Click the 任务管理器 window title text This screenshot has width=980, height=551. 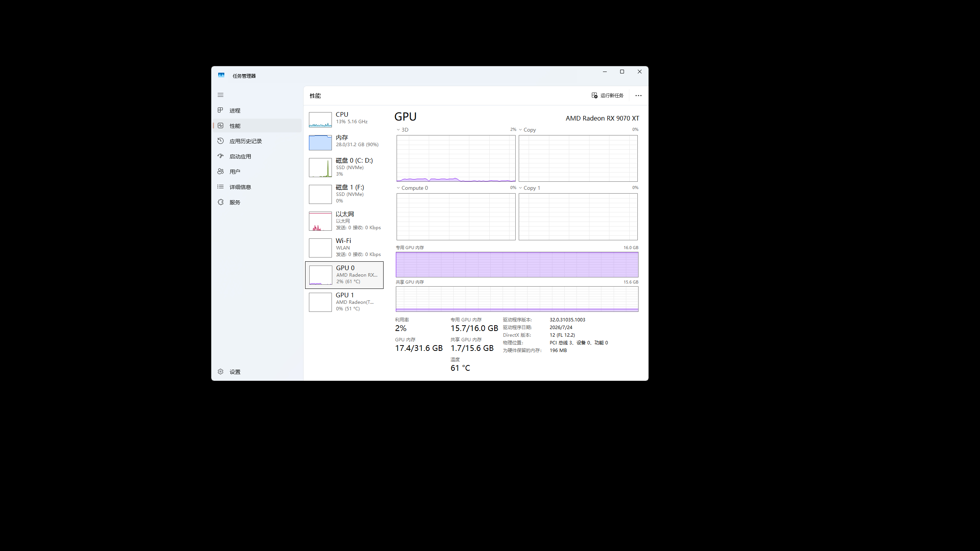(x=244, y=76)
